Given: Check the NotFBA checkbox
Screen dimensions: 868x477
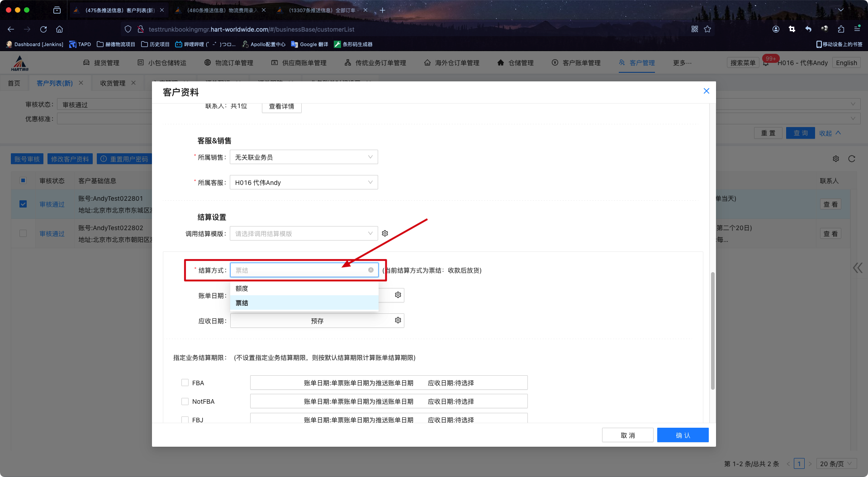Looking at the screenshot, I should [185, 401].
